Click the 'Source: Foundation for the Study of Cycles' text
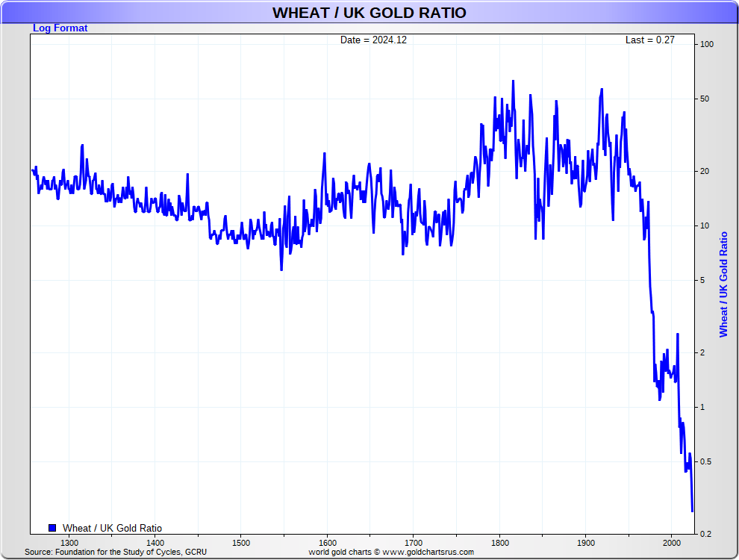The height and width of the screenshot is (560, 739). [x=116, y=553]
